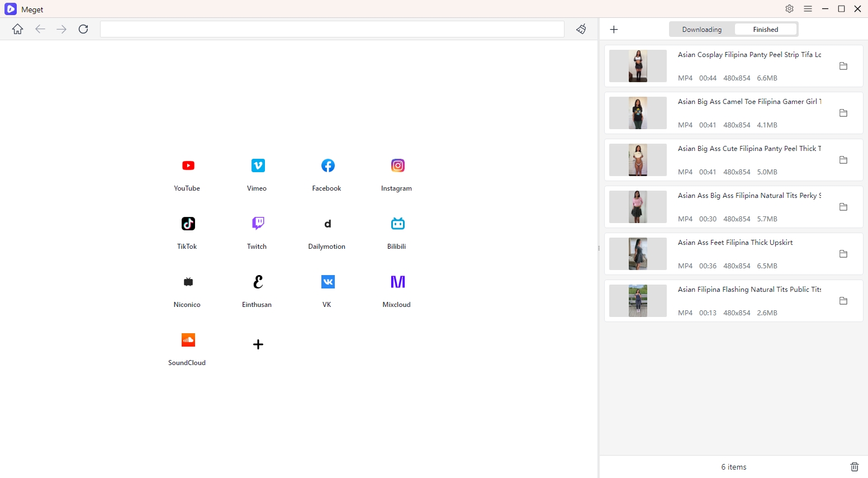Screen dimensions: 868x478
Task: Switch to the Finished tab
Action: coord(766,30)
